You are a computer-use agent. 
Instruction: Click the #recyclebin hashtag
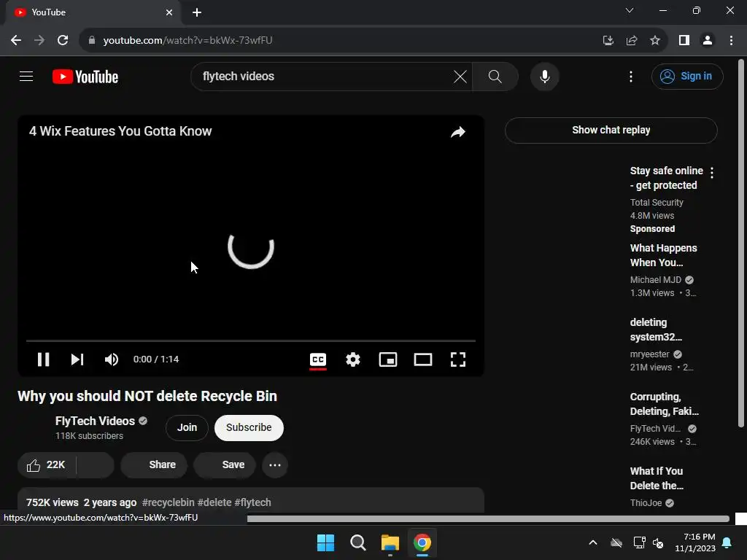[169, 502]
